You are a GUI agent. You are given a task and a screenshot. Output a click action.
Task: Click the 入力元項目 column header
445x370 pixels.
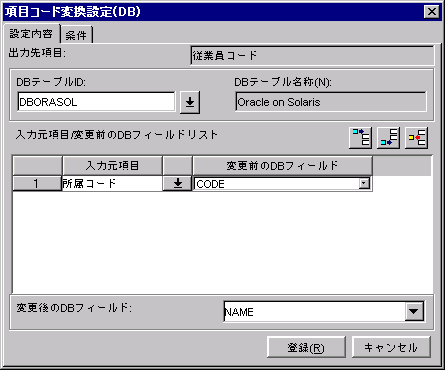[112, 166]
